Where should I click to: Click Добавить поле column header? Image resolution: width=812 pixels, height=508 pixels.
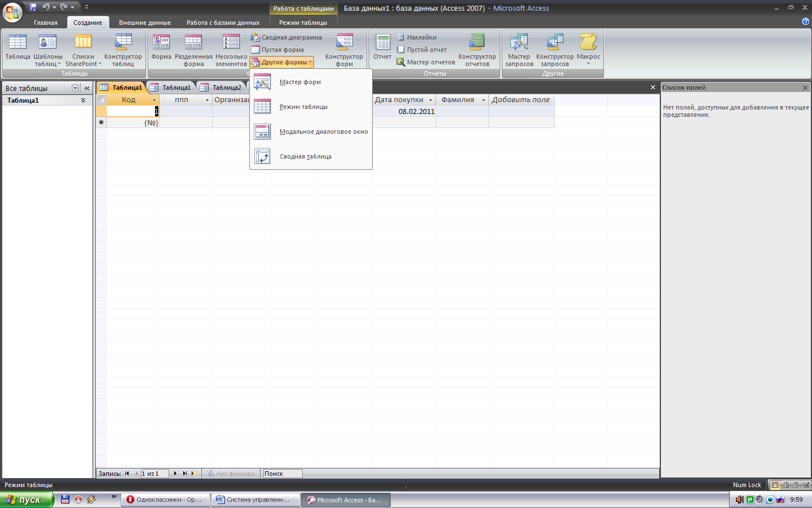point(521,100)
